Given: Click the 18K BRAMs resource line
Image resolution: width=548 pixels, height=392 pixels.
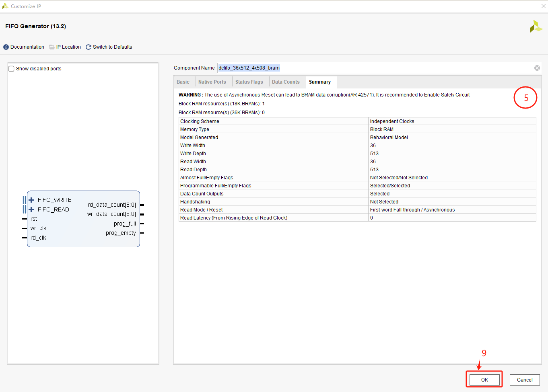Looking at the screenshot, I should (222, 104).
